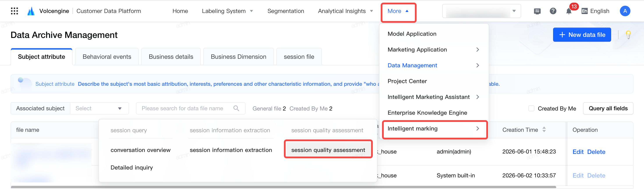The image size is (644, 189).
Task: Open the app launcher grid icon
Action: [14, 11]
